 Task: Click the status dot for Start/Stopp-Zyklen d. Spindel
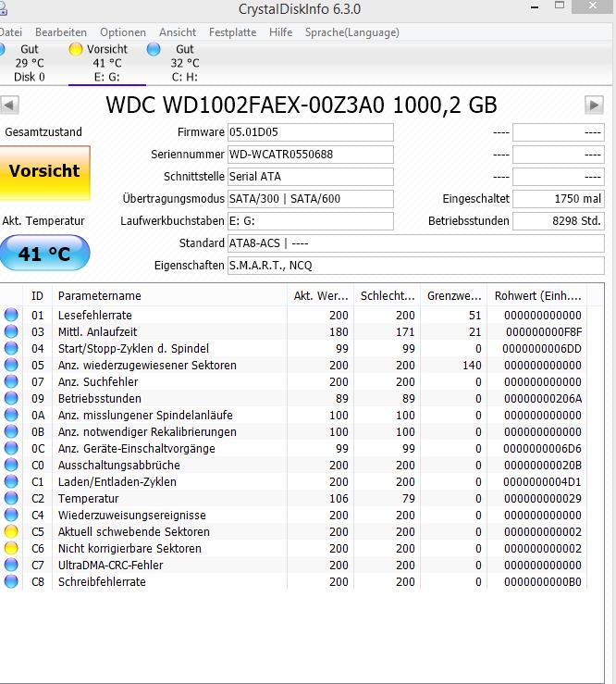(x=11, y=348)
